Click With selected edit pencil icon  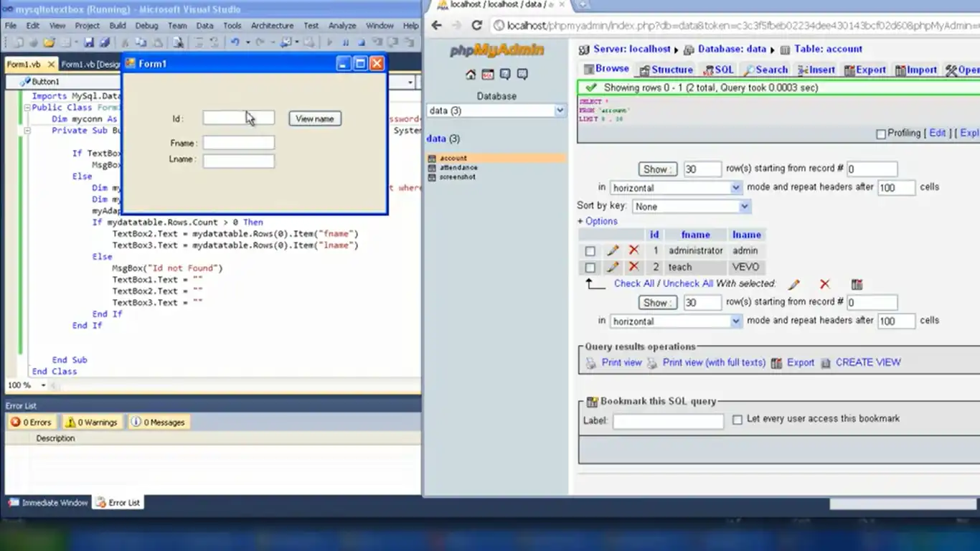pyautogui.click(x=794, y=284)
